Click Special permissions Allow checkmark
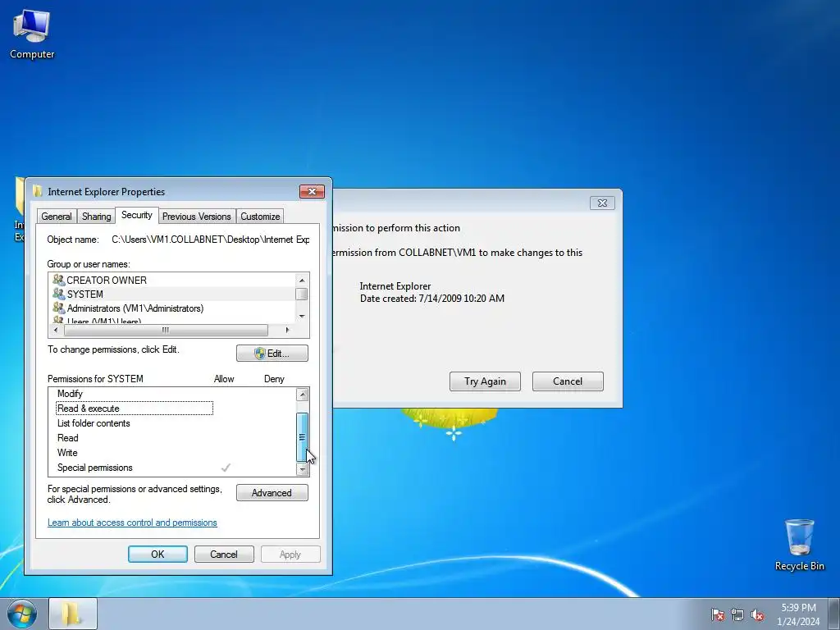840x630 pixels. click(x=226, y=467)
